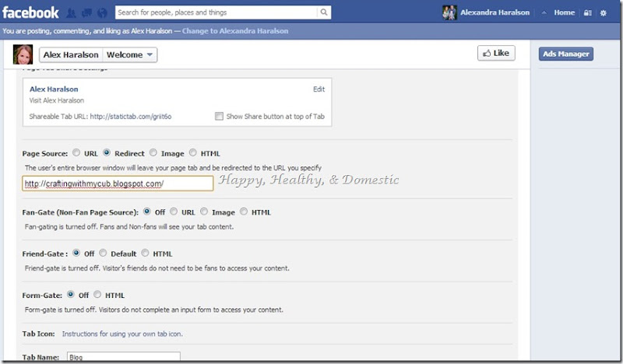This screenshot has width=623, height=364.
Task: Set Fan-Gate source to URL
Action: [174, 212]
